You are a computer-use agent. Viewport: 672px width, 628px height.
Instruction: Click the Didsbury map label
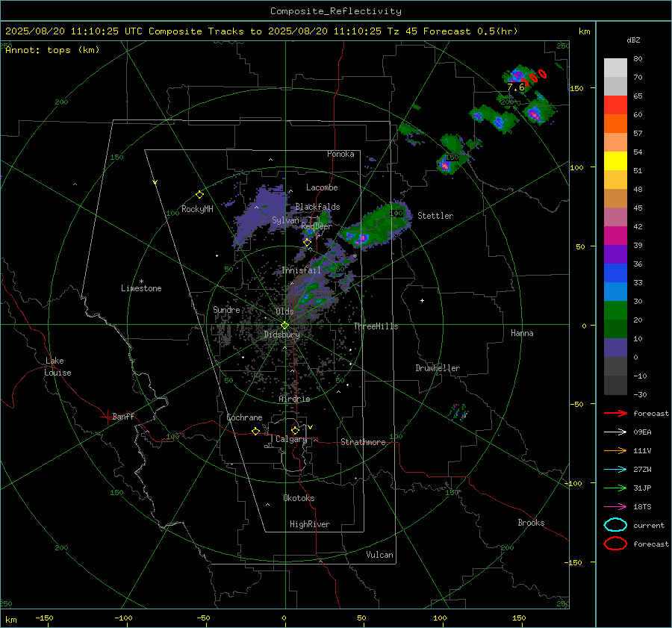pyautogui.click(x=281, y=335)
